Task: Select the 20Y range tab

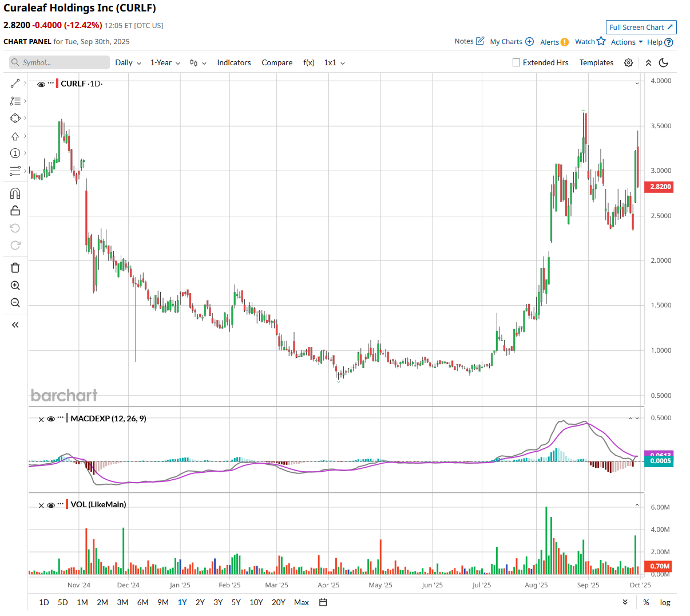Action: (279, 602)
